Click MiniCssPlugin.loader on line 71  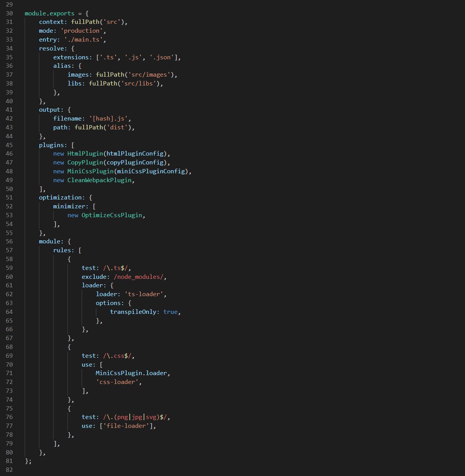click(131, 373)
